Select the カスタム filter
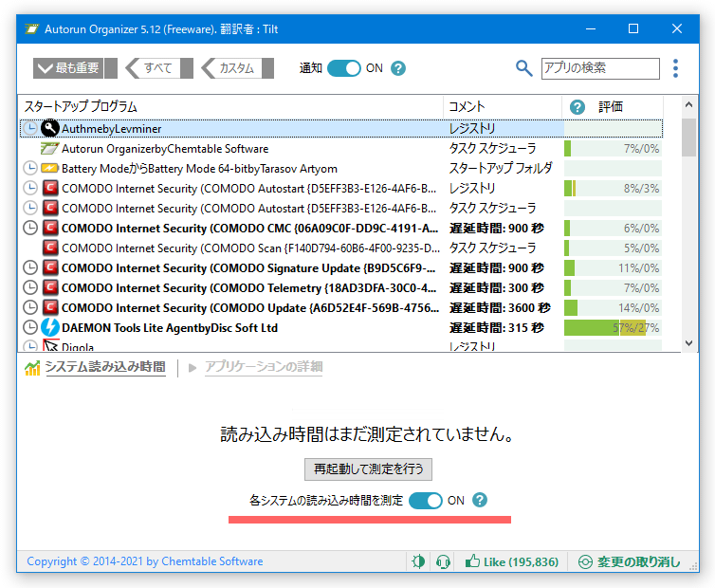This screenshot has height=588, width=715. click(x=238, y=68)
